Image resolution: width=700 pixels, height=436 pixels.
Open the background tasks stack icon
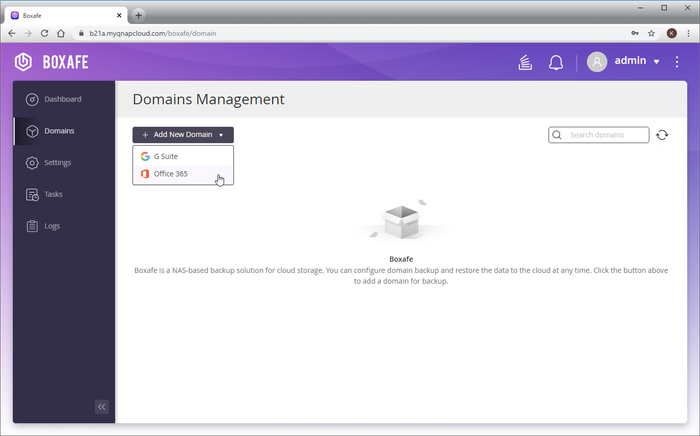pos(525,62)
